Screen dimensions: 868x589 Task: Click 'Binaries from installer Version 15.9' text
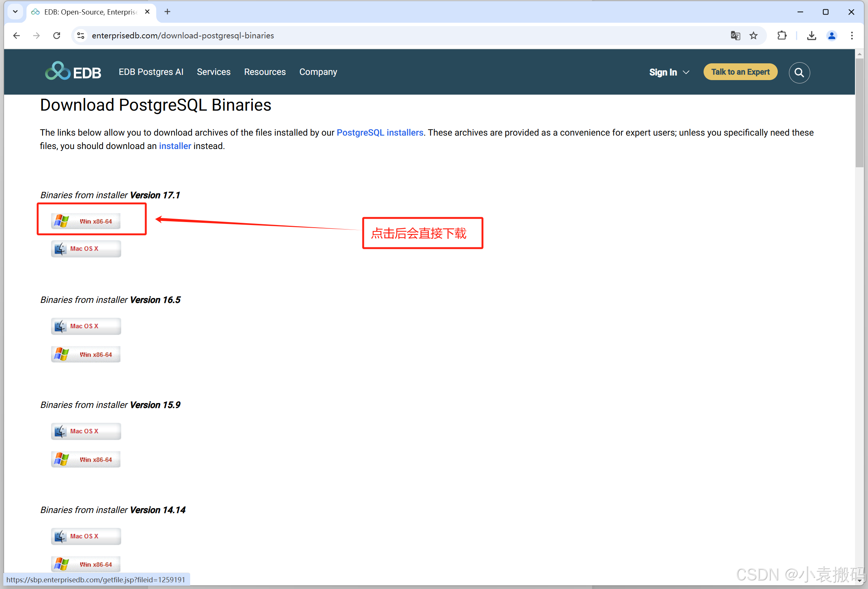click(110, 405)
